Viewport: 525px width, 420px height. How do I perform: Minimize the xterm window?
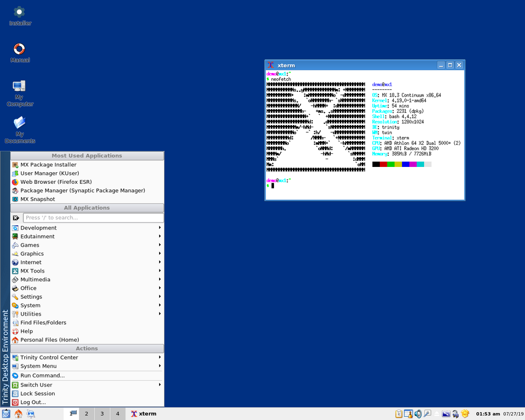point(442,65)
